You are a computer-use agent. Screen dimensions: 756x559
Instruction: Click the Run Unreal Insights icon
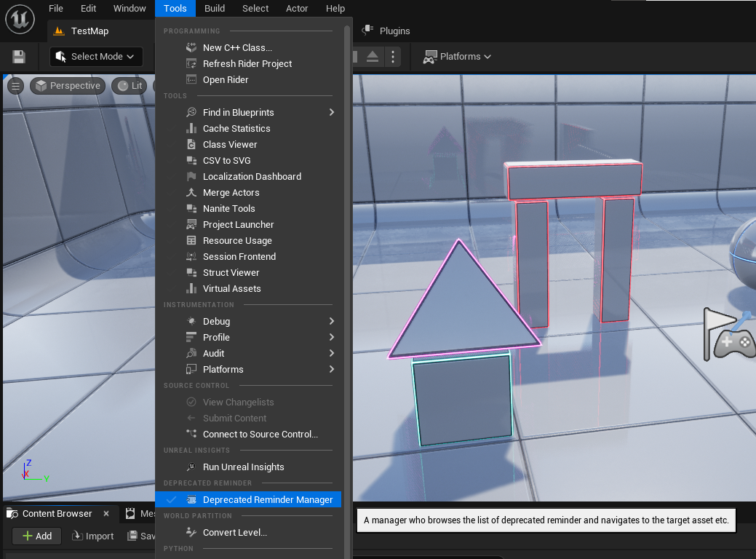pos(191,467)
